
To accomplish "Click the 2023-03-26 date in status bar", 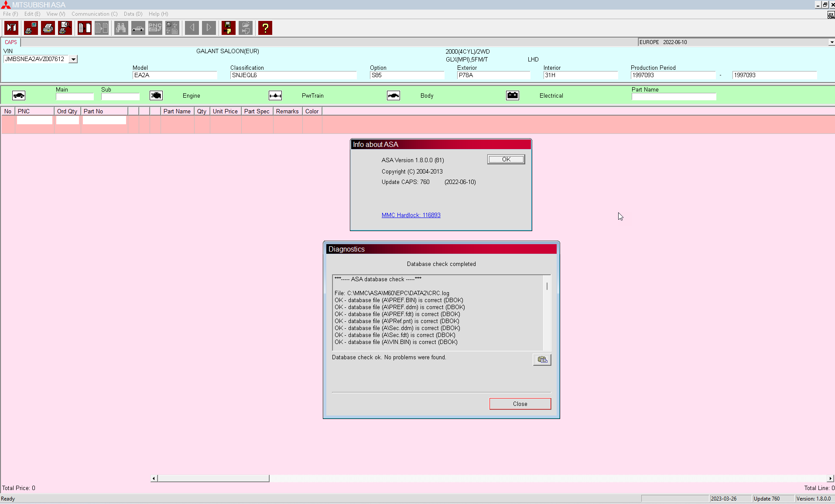I will pyautogui.click(x=730, y=499).
